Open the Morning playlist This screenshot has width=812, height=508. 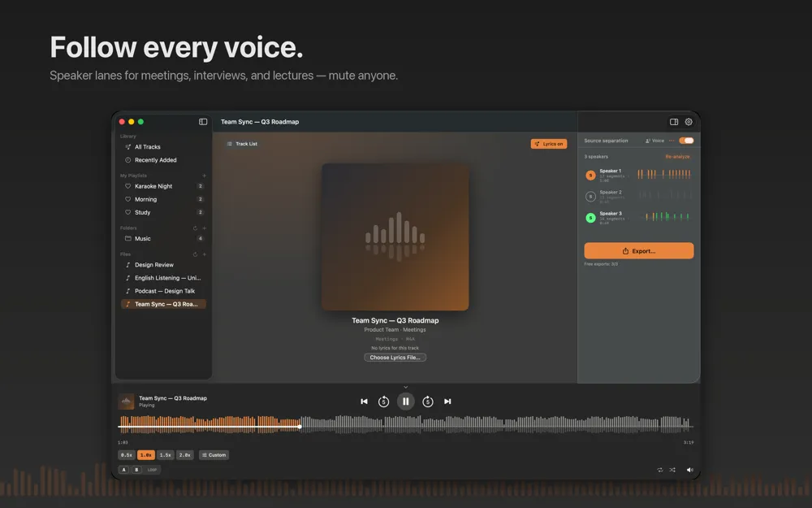163,199
